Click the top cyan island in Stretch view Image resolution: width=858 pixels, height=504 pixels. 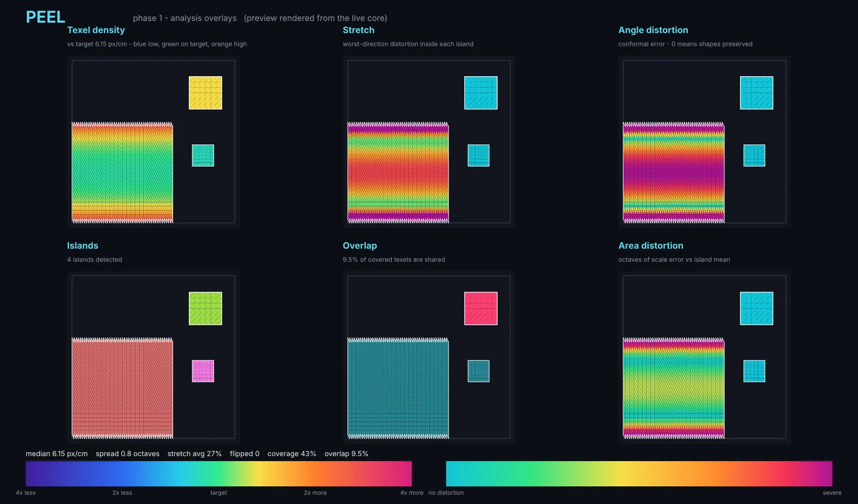click(481, 93)
